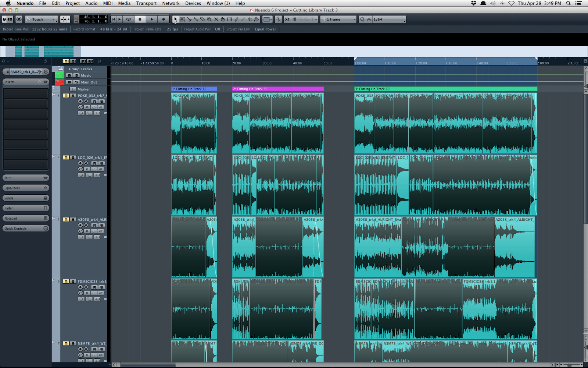Select the Object Selection arrow tool
The width and height of the screenshot is (588, 368).
176,19
